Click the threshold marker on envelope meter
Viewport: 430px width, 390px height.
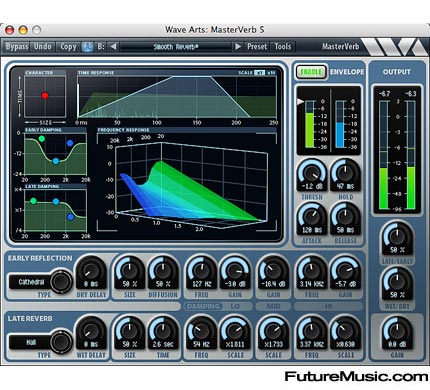coord(300,102)
